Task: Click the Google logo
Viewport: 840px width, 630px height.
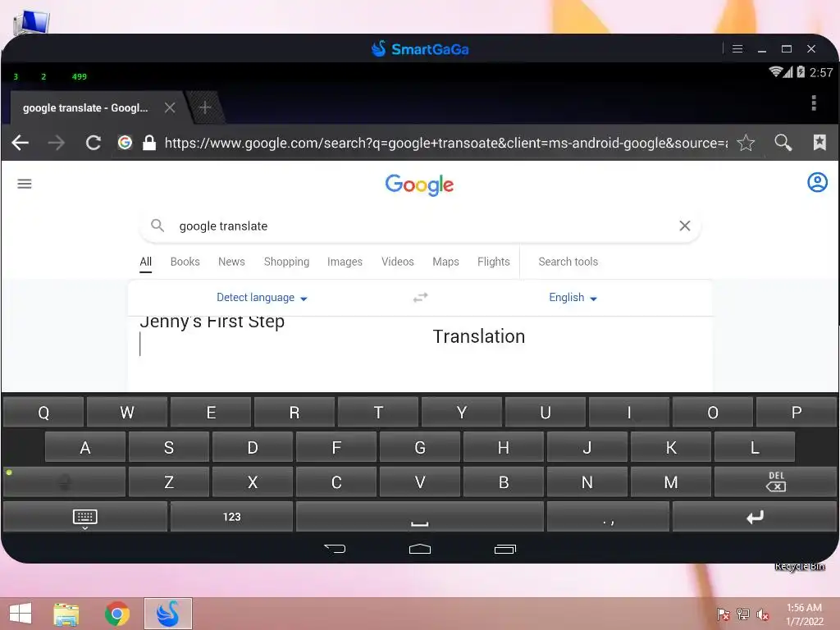Action: 419,185
